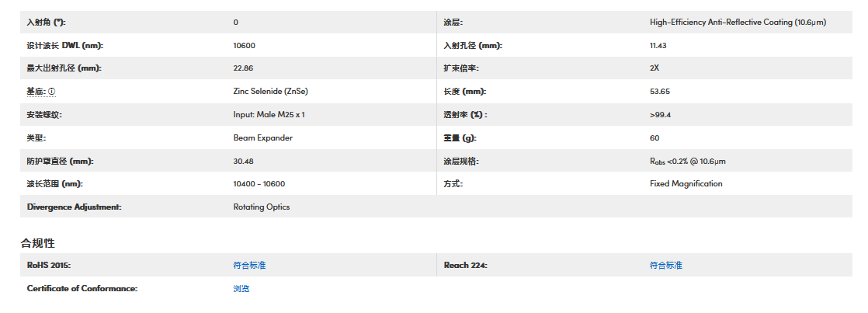The image size is (868, 313).
Task: Click the info icon beside 基底
Action: pyautogui.click(x=52, y=92)
